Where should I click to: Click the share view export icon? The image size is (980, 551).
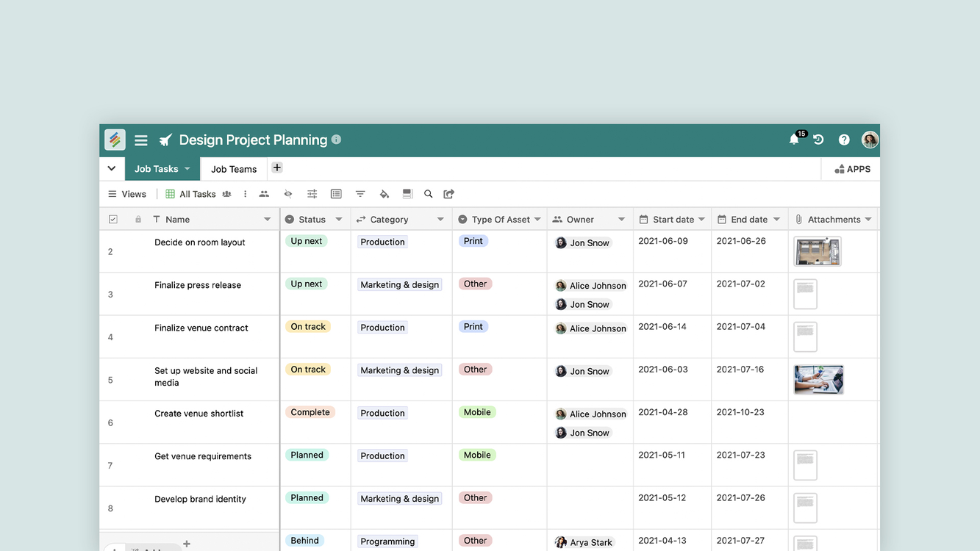point(449,194)
